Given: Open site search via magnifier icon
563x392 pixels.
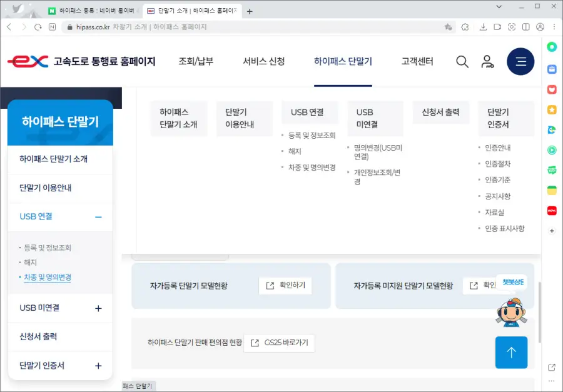Looking at the screenshot, I should 462,61.
